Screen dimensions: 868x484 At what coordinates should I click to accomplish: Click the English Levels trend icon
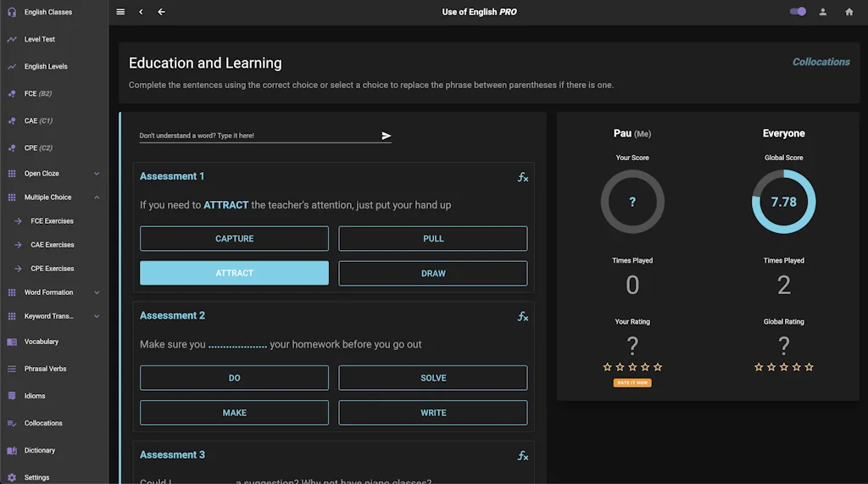[x=12, y=66]
